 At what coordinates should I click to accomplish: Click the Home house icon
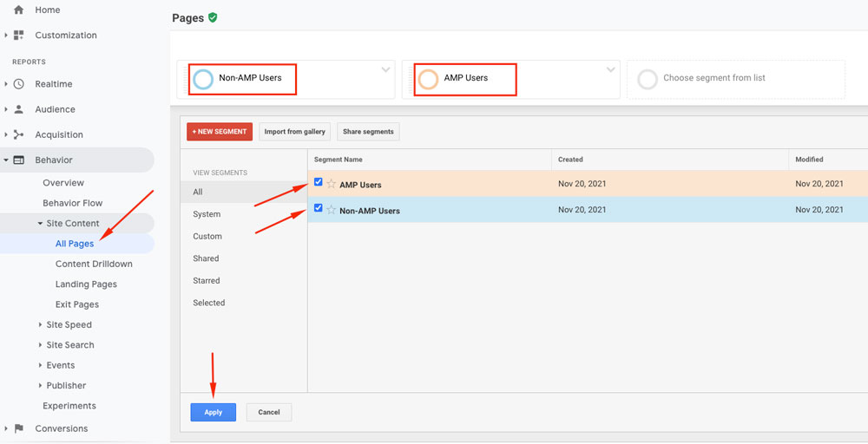click(x=19, y=10)
